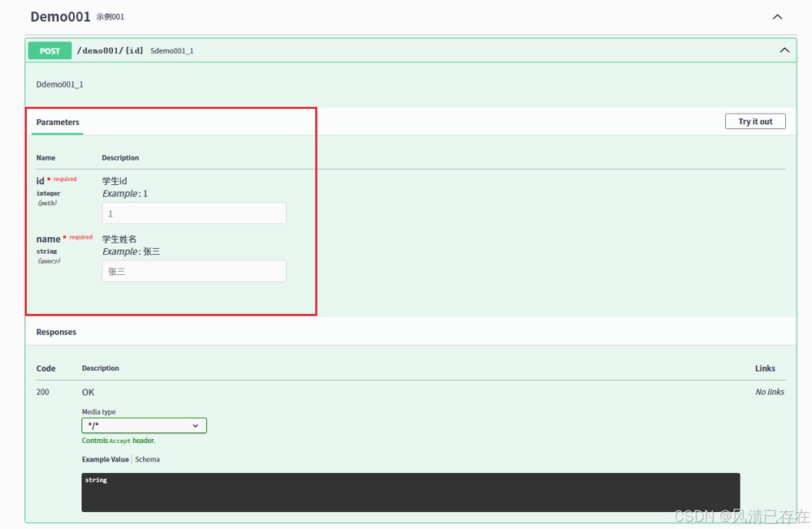The width and height of the screenshot is (812, 529).
Task: Click the Try it out button
Action: pyautogui.click(x=755, y=121)
